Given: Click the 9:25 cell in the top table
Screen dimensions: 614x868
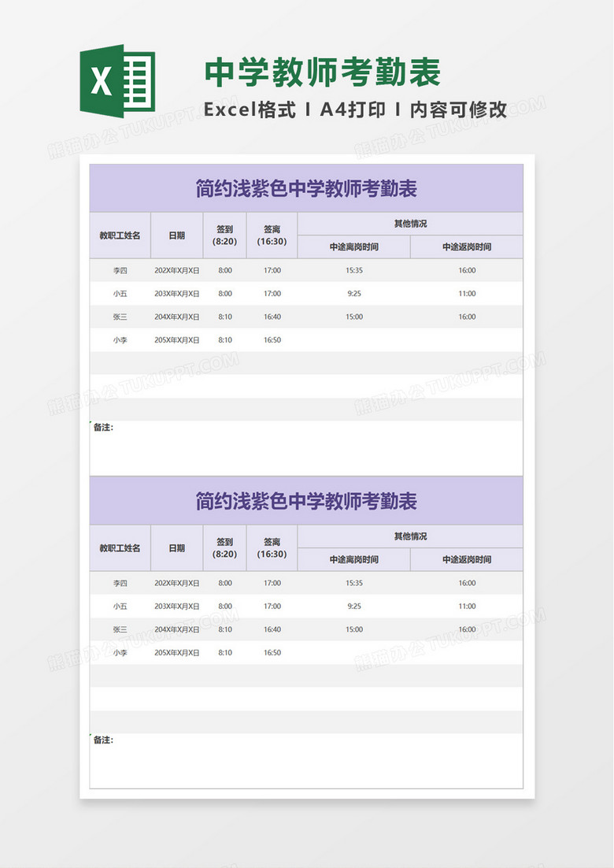Looking at the screenshot, I should click(x=354, y=294).
